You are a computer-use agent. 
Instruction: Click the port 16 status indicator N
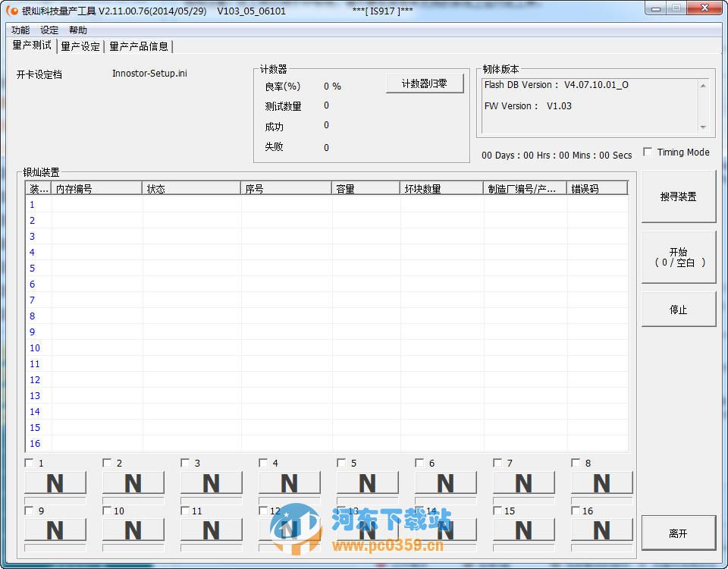click(601, 531)
